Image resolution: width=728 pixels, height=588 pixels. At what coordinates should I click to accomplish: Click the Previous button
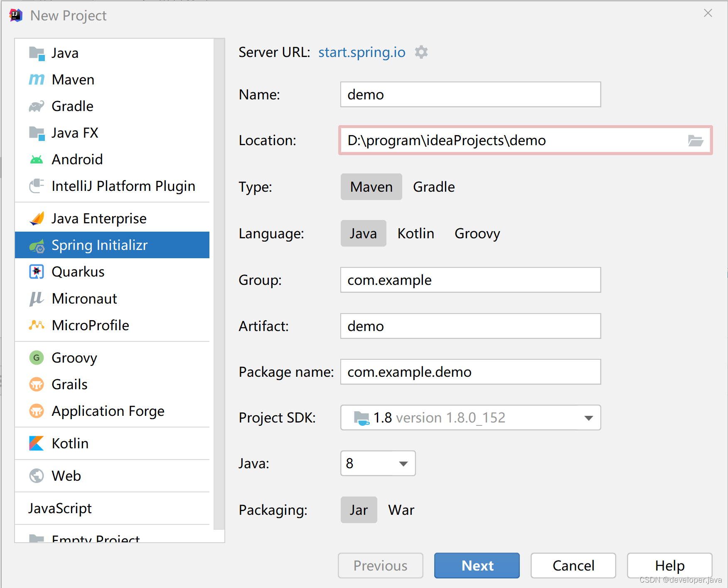[x=381, y=566]
